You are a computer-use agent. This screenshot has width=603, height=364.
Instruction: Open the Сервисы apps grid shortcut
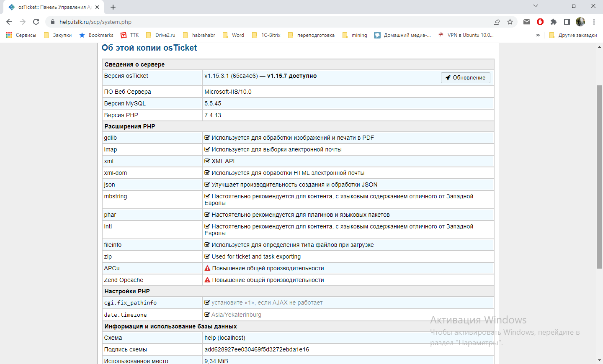click(x=21, y=35)
